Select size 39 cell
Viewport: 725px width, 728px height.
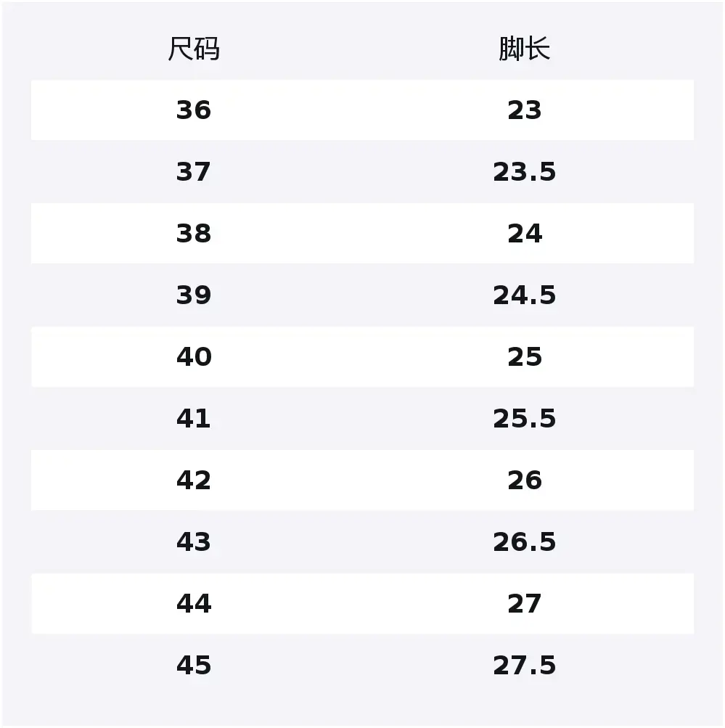coord(194,295)
